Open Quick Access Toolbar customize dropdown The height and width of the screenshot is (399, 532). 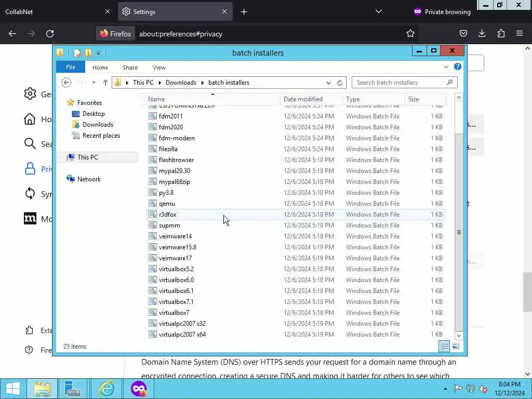(98, 54)
